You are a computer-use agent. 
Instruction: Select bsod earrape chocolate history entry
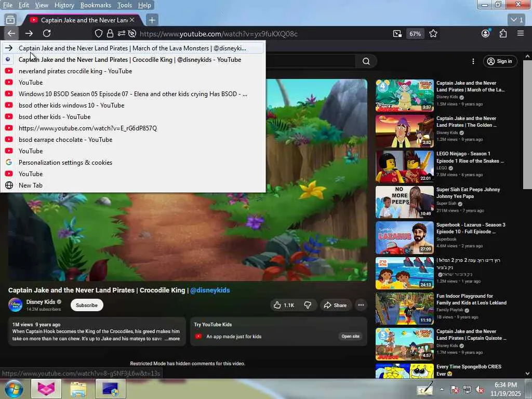[x=133, y=139]
